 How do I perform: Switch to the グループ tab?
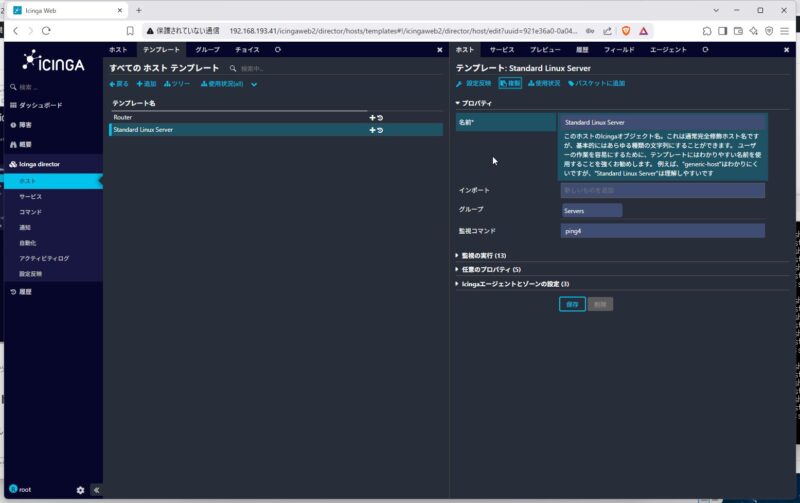pyautogui.click(x=208, y=49)
